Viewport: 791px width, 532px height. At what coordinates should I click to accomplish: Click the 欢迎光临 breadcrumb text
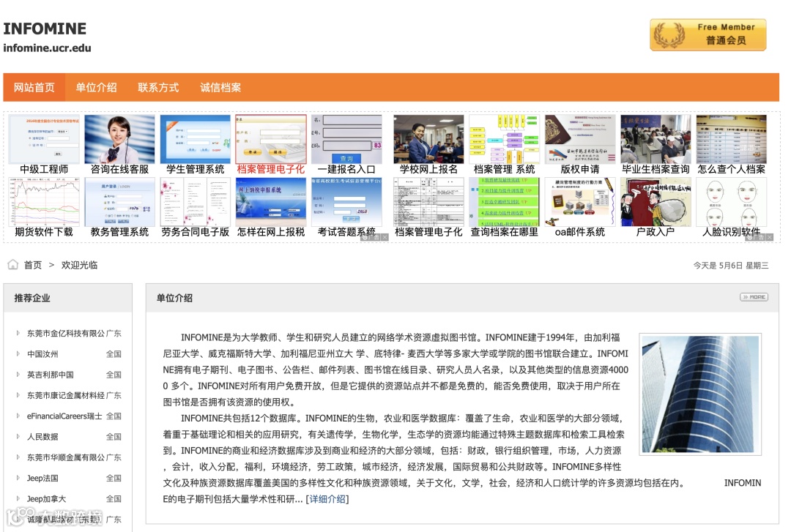pos(79,265)
